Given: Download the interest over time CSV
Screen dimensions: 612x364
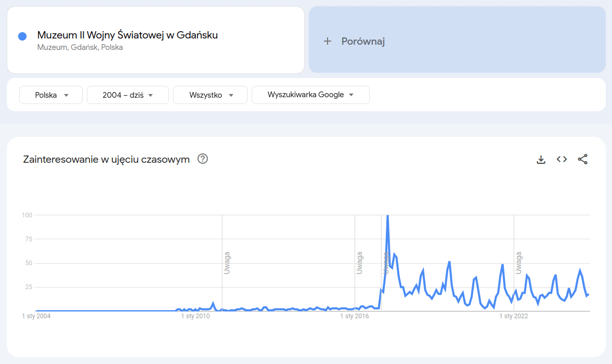Looking at the screenshot, I should [541, 160].
